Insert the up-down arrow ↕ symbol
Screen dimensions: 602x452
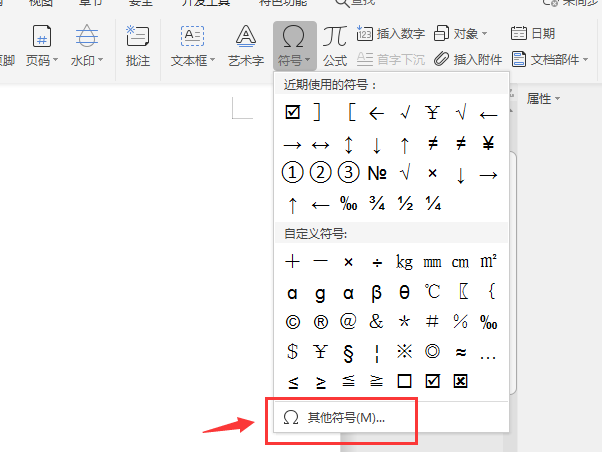coord(348,145)
